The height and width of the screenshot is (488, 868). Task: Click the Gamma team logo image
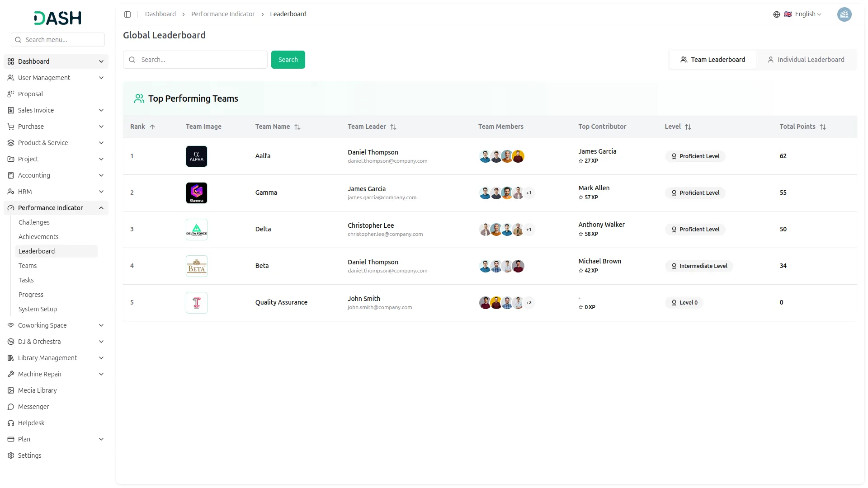pos(197,193)
